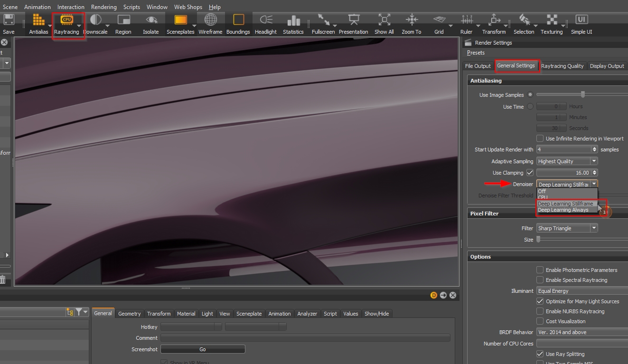The image size is (628, 364).
Task: Select the Use Time radio button
Action: (x=530, y=106)
